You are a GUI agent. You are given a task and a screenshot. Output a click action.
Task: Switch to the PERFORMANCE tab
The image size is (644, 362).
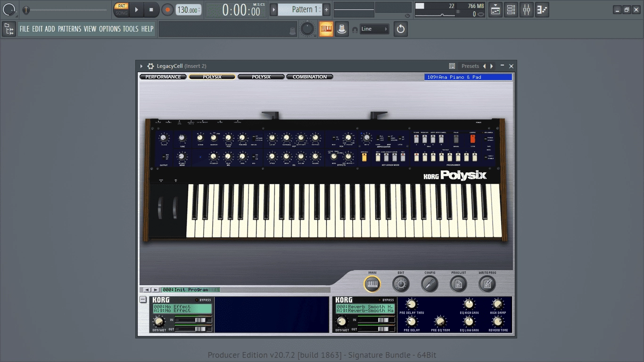[x=163, y=77]
